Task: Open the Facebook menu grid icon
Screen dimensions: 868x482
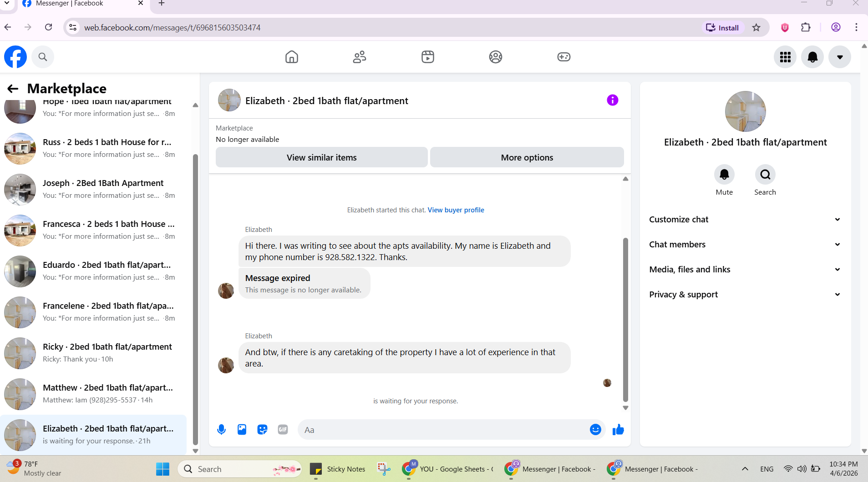Action: [x=785, y=57]
